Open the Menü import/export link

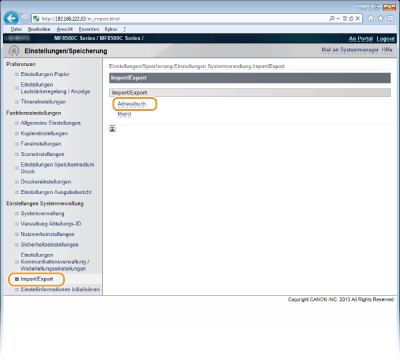pyautogui.click(x=124, y=114)
